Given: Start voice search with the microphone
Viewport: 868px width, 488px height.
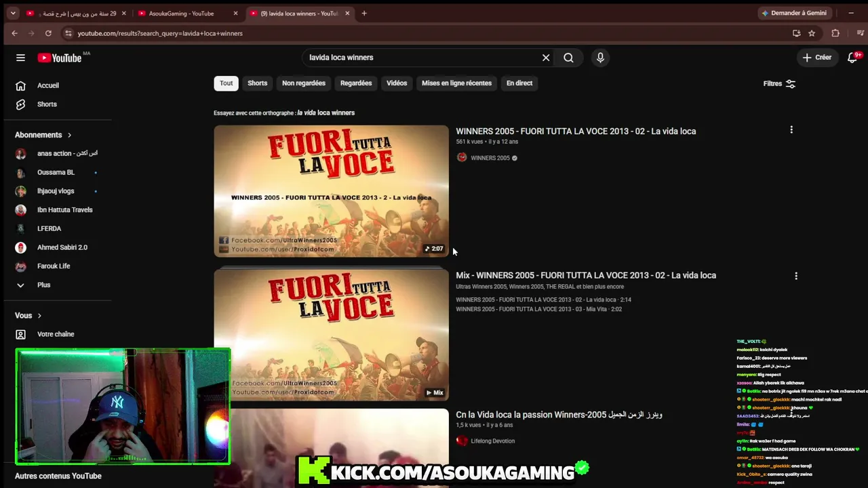Looking at the screenshot, I should click(600, 58).
